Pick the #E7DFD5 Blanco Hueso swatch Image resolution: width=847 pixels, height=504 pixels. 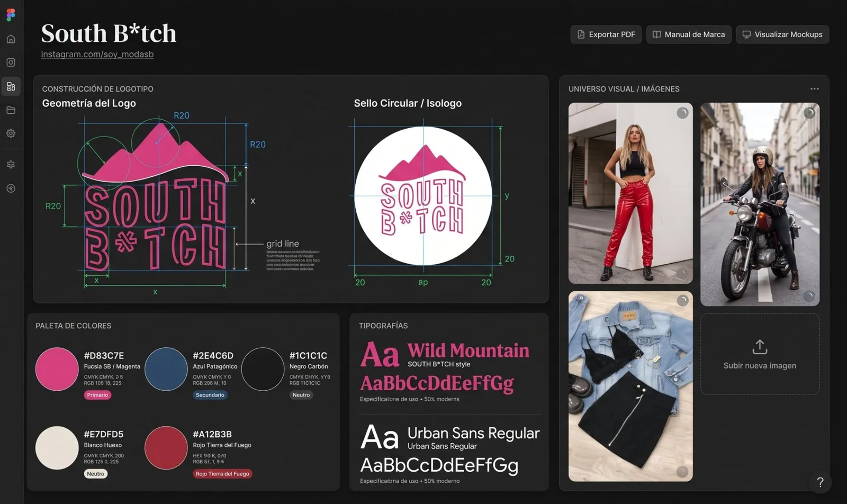(x=57, y=448)
